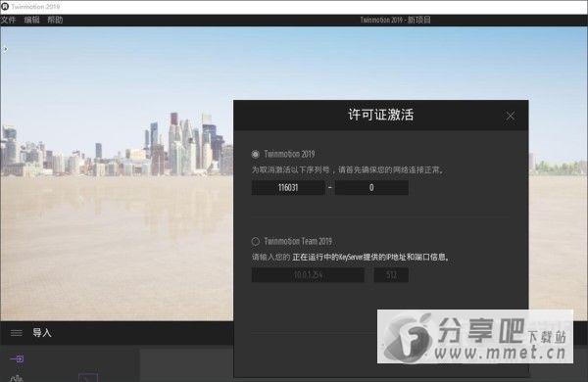Click the serial number field showing 116031
This screenshot has height=382, width=588.
[x=288, y=187]
